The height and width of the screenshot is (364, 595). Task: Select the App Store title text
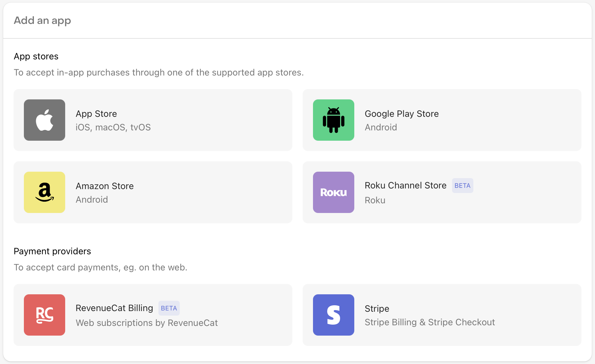pos(96,114)
